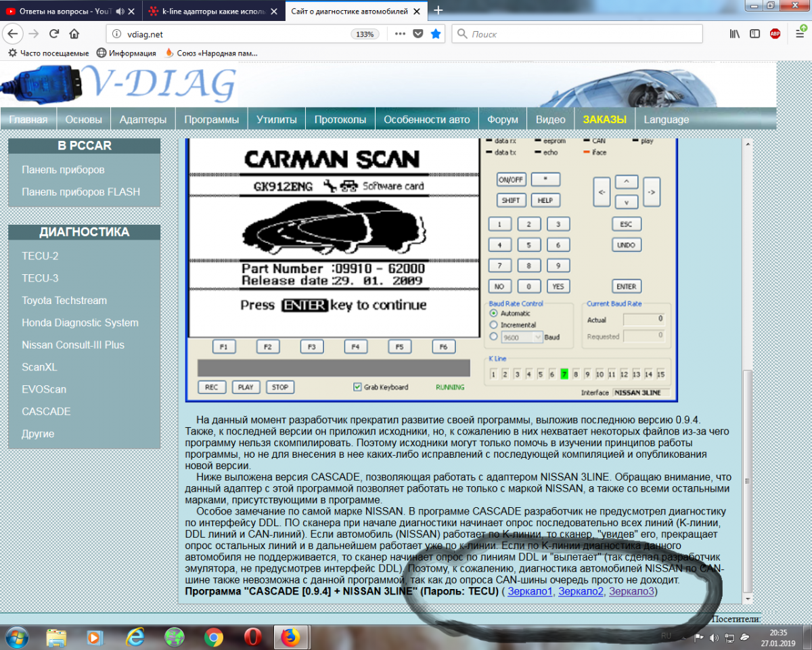Open the Зеркало3 download link

(632, 592)
